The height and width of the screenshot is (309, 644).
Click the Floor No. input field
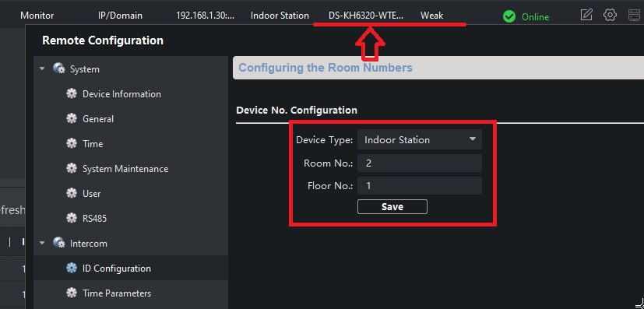(419, 185)
